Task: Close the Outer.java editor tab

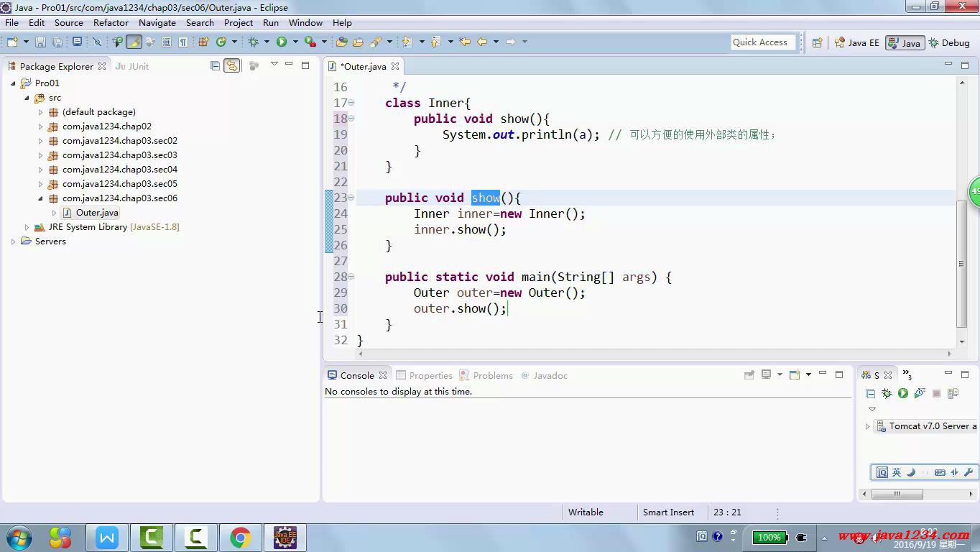Action: (x=395, y=66)
